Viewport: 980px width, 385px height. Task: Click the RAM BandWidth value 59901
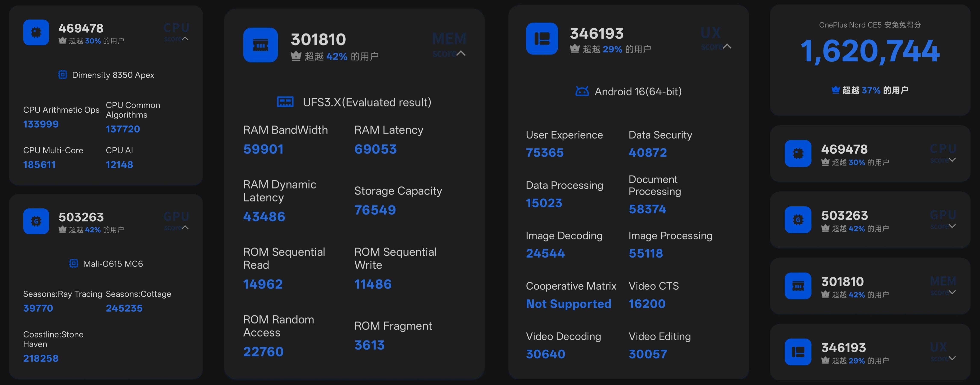(263, 149)
